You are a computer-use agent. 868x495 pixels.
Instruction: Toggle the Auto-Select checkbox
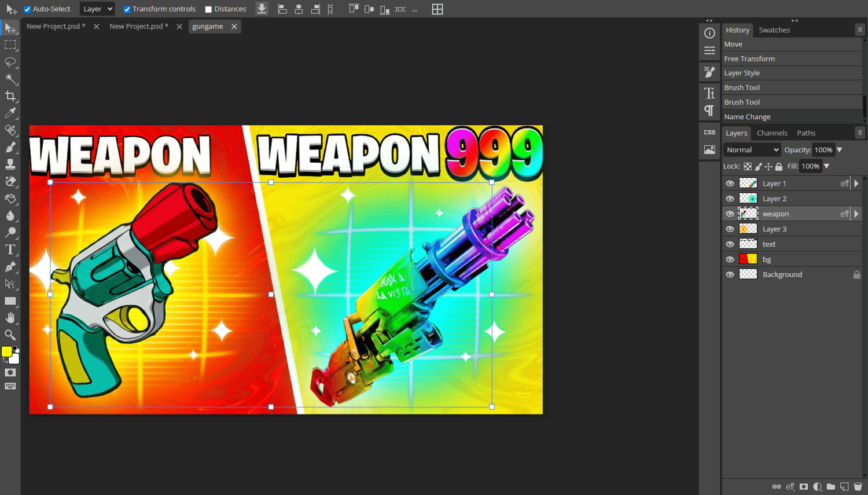(x=27, y=9)
